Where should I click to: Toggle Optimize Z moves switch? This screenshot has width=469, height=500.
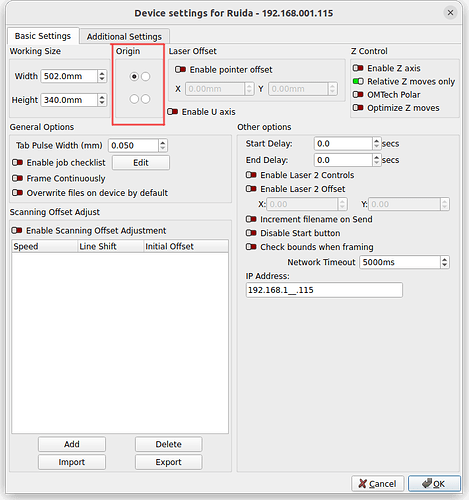pyautogui.click(x=358, y=108)
